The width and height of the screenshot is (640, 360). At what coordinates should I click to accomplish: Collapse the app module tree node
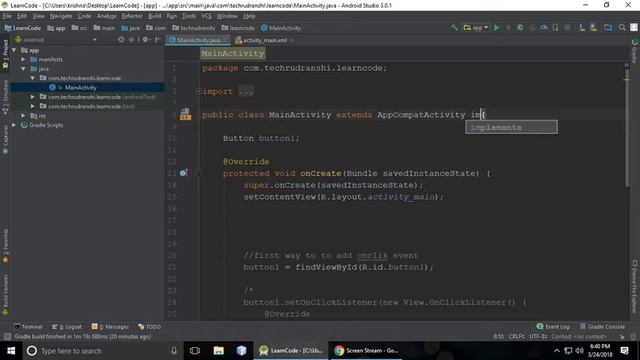click(14, 50)
